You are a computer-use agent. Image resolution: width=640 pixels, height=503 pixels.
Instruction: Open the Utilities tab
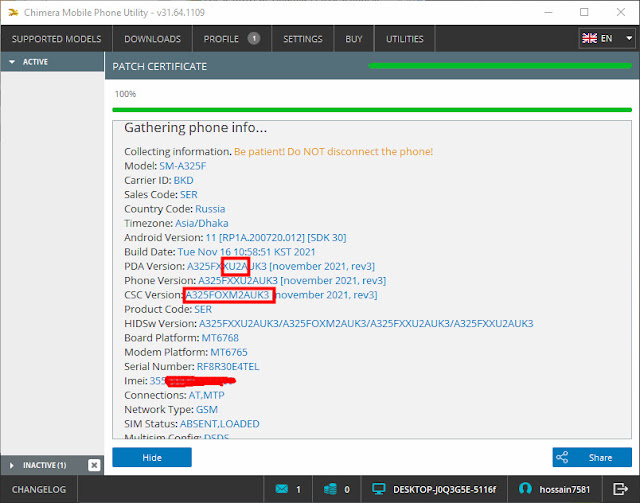[404, 39]
